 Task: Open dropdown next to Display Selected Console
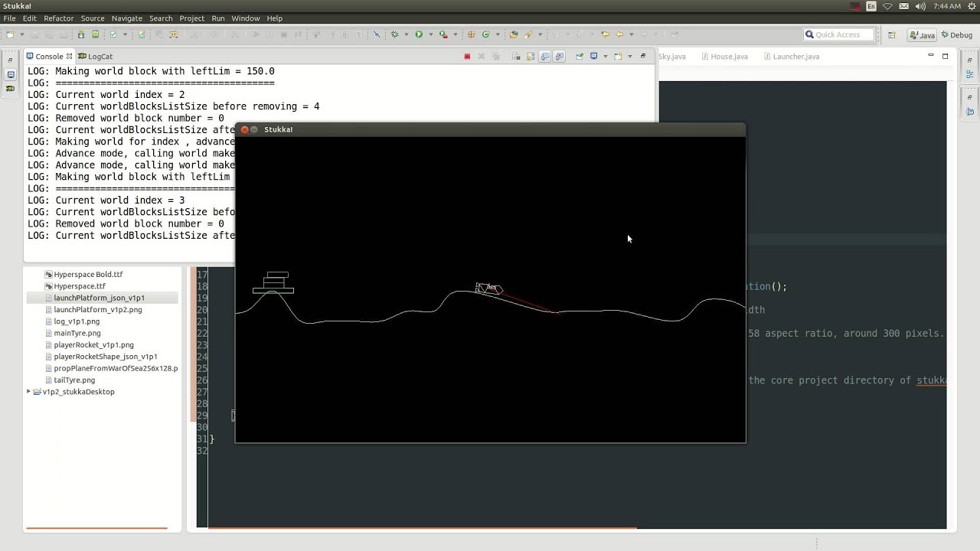pos(605,56)
